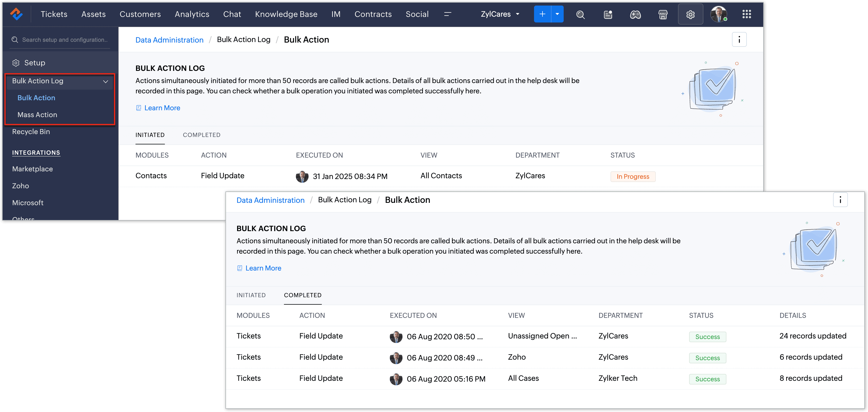Click the user profile avatar
The height and width of the screenshot is (412, 868).
[718, 14]
